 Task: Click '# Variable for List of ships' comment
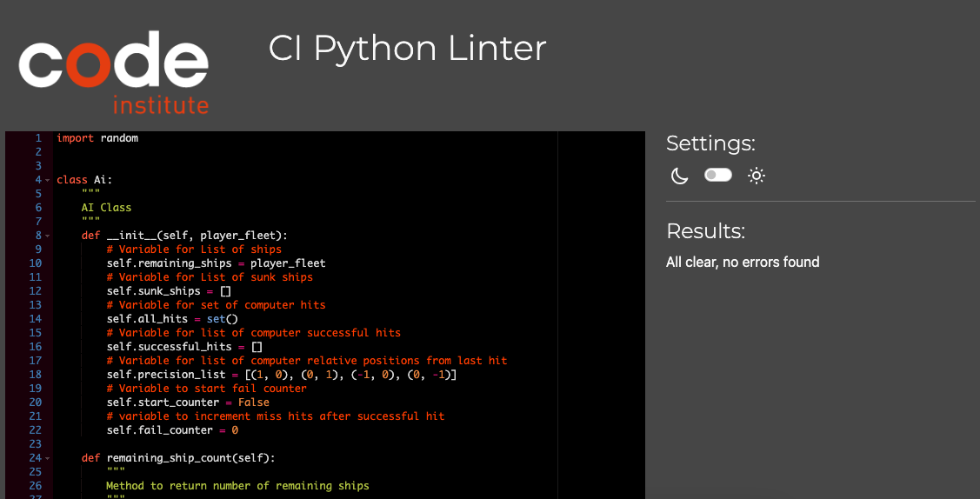194,249
